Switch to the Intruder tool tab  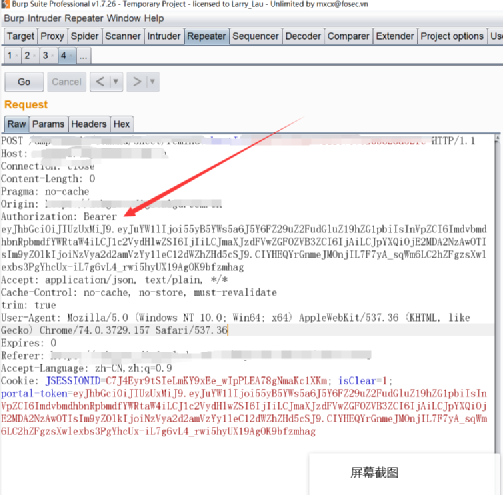coord(164,36)
